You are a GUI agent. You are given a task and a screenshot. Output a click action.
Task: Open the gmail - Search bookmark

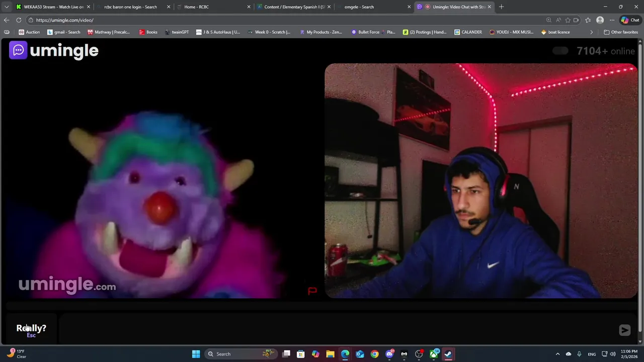(63, 32)
